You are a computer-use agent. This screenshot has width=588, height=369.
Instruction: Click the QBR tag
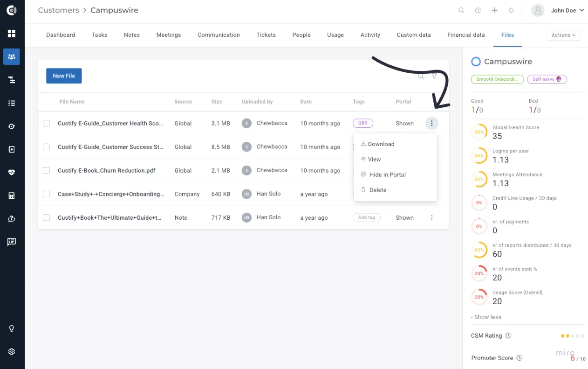(x=363, y=123)
